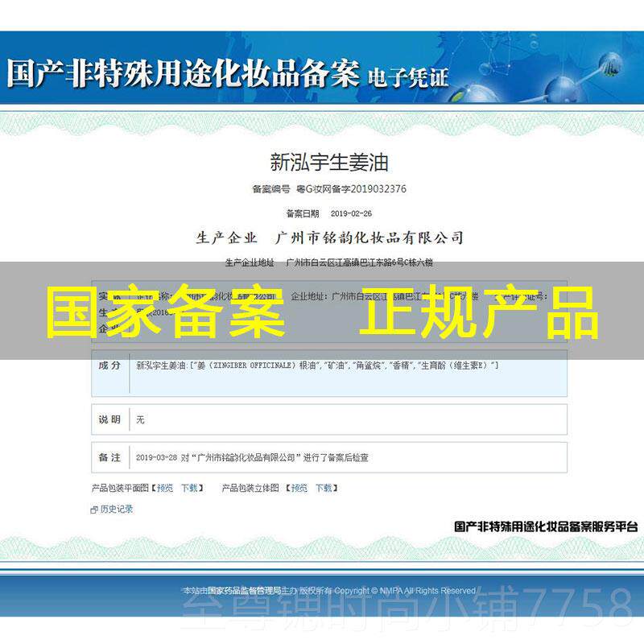
Task: Click the ingredient list starting with 姜 (ZINGIBER OFFICINALE) 根油
Action: pos(317,365)
